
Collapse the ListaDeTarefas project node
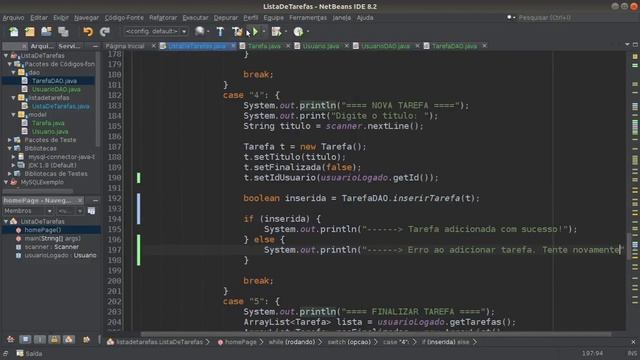click(6, 56)
